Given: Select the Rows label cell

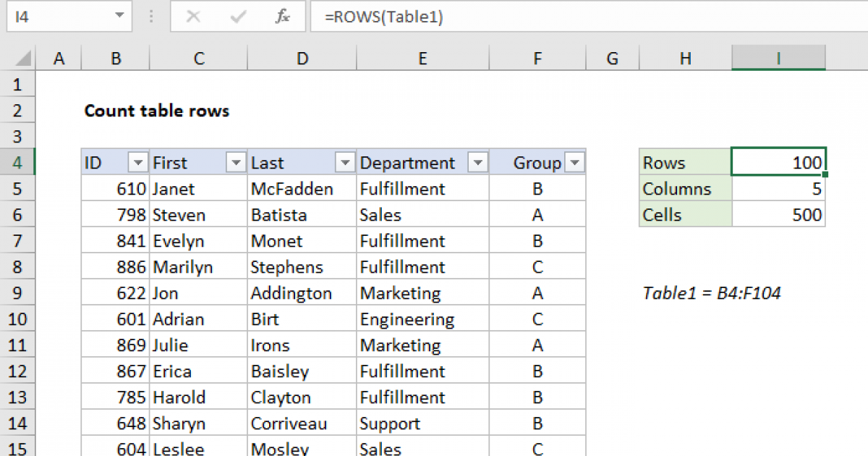Looking at the screenshot, I should coord(685,163).
